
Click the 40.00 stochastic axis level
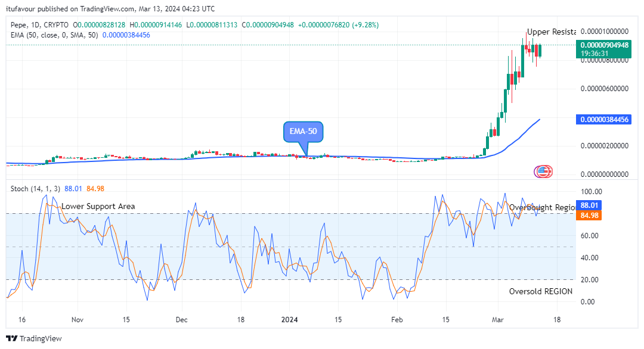[589, 257]
